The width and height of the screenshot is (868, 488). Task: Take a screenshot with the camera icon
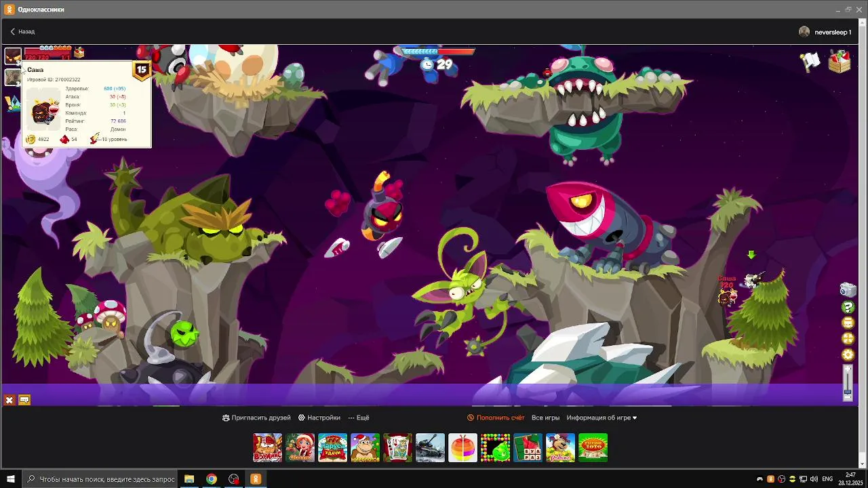(848, 290)
